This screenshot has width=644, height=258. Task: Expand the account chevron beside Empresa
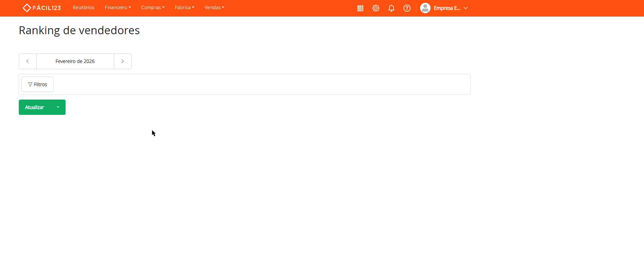[466, 8]
